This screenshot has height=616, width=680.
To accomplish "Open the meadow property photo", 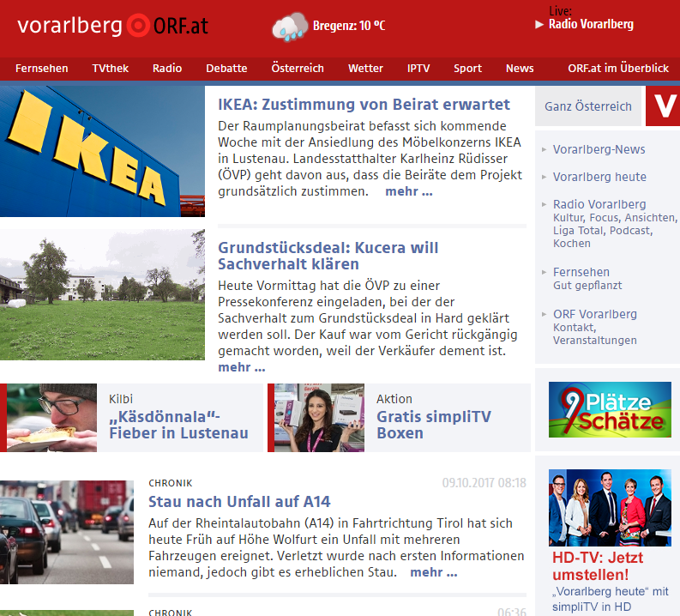I will [x=102, y=294].
